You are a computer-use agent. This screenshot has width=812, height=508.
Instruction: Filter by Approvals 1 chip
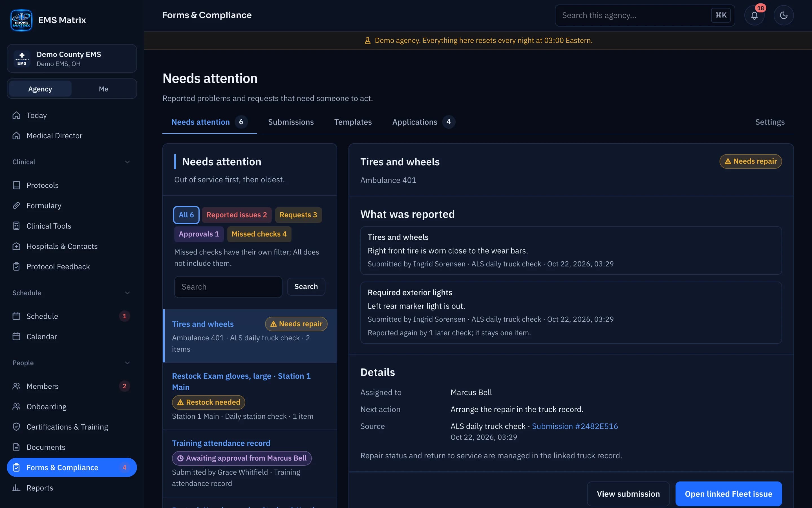click(x=199, y=234)
